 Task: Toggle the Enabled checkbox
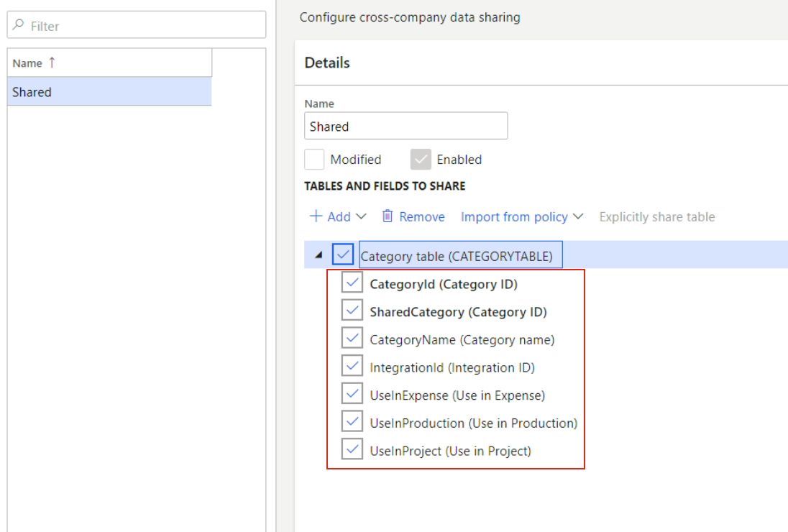click(421, 159)
